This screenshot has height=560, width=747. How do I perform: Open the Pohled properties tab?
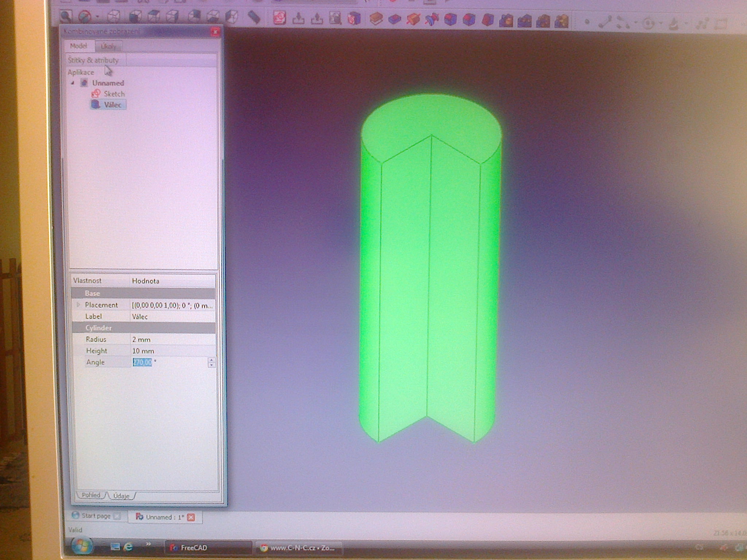(91, 495)
